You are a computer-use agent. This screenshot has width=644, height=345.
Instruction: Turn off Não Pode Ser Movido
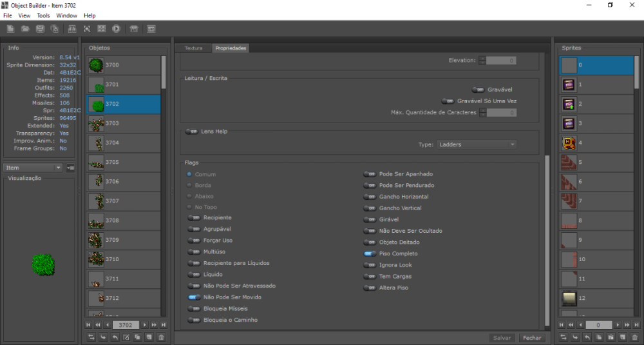(x=193, y=297)
